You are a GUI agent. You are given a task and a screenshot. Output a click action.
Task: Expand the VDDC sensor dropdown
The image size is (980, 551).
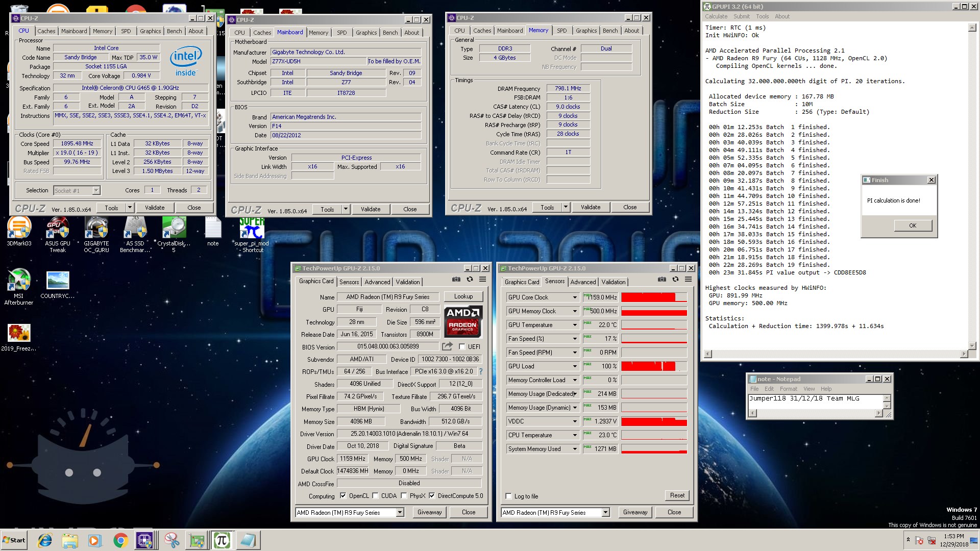tap(575, 421)
